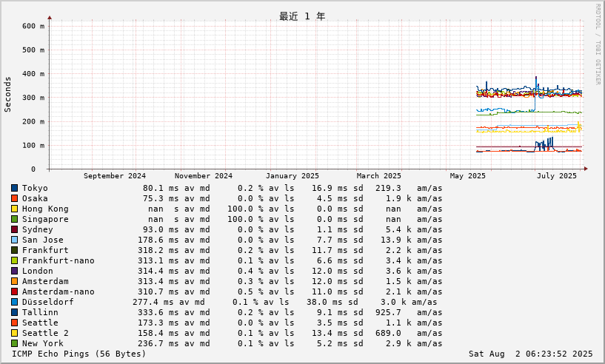Click the Düsseldorf blue legend swatch
The width and height of the screenshot is (605, 364).
pos(14,302)
